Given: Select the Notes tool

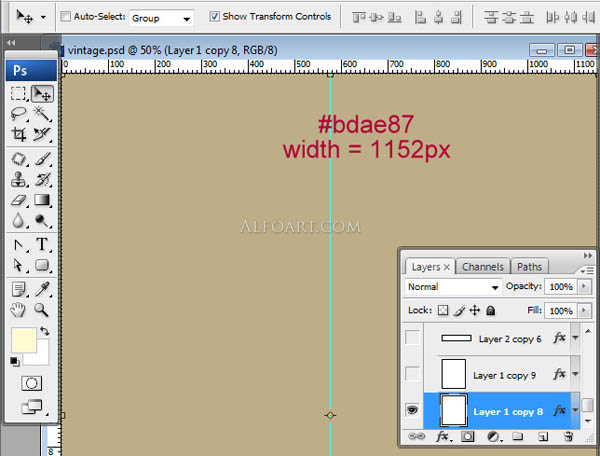Looking at the screenshot, I should (18, 290).
